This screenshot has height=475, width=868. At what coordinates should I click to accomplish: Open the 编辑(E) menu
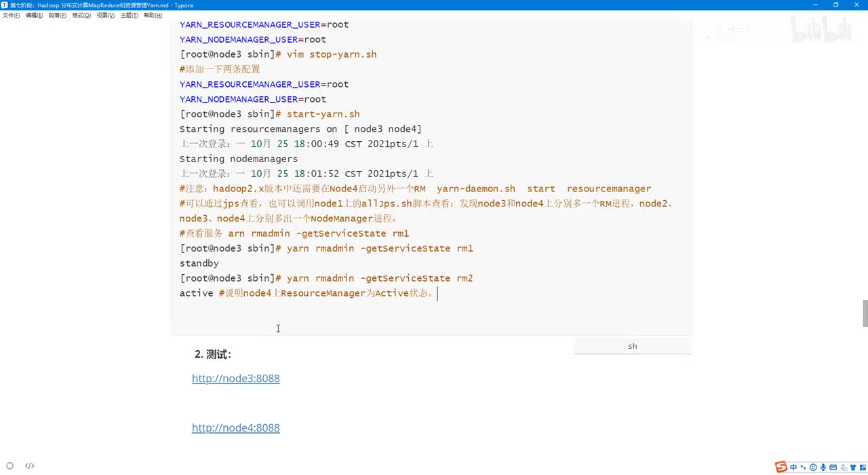tap(34, 15)
